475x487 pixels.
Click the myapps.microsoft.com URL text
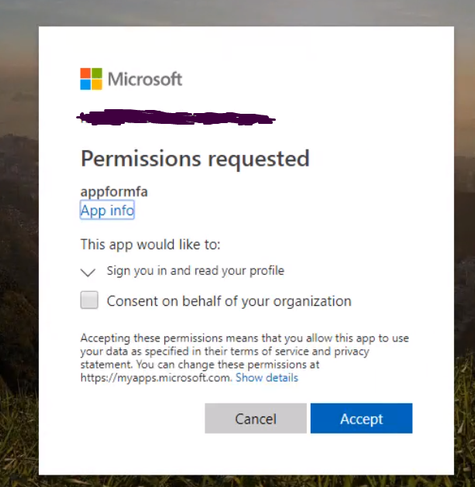pos(155,378)
